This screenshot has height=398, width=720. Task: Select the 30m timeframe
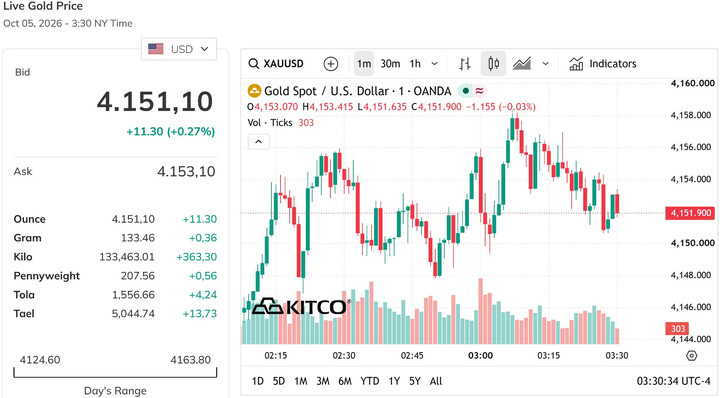[x=390, y=63]
